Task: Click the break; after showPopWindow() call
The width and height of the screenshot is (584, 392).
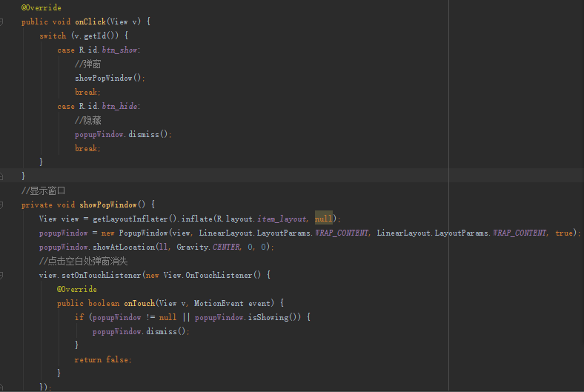Action: tap(87, 92)
